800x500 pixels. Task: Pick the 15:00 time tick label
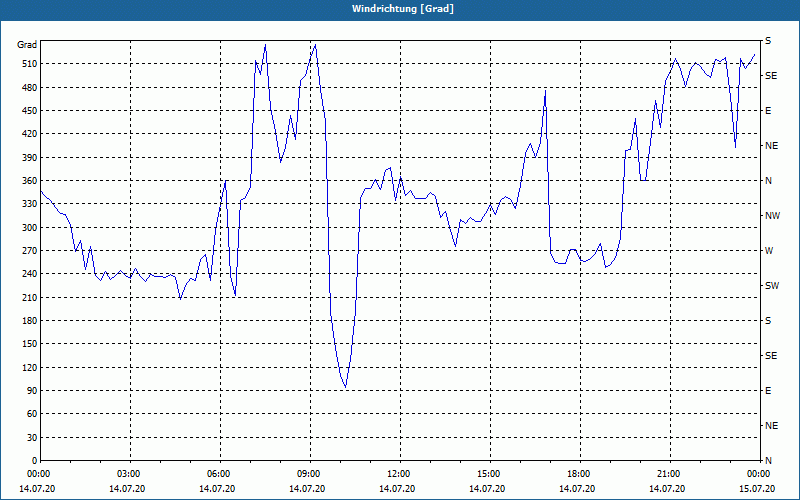(x=487, y=473)
